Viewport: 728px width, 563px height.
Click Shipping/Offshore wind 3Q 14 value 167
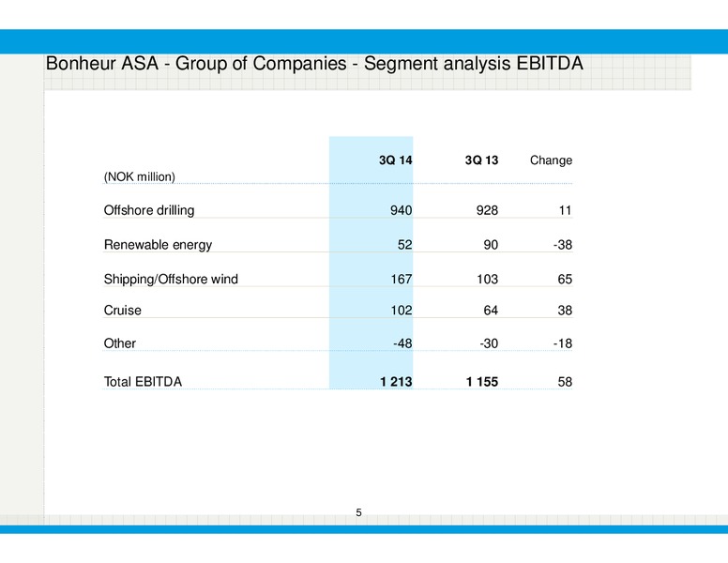click(402, 280)
